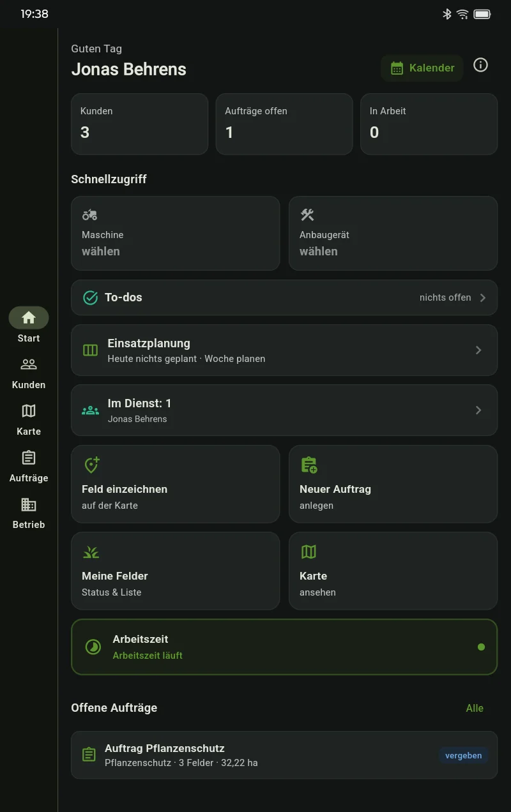Open Neuer Auftrag clipboard tile
The image size is (511, 812).
tap(393, 484)
